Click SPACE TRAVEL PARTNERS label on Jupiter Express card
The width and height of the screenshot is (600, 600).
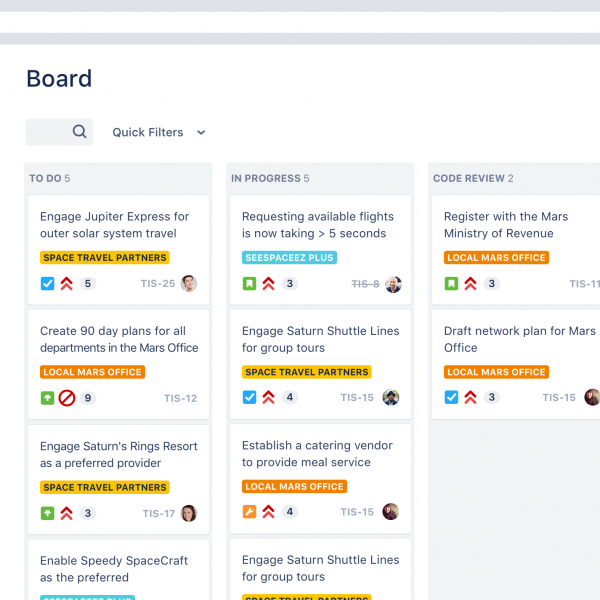click(x=105, y=258)
